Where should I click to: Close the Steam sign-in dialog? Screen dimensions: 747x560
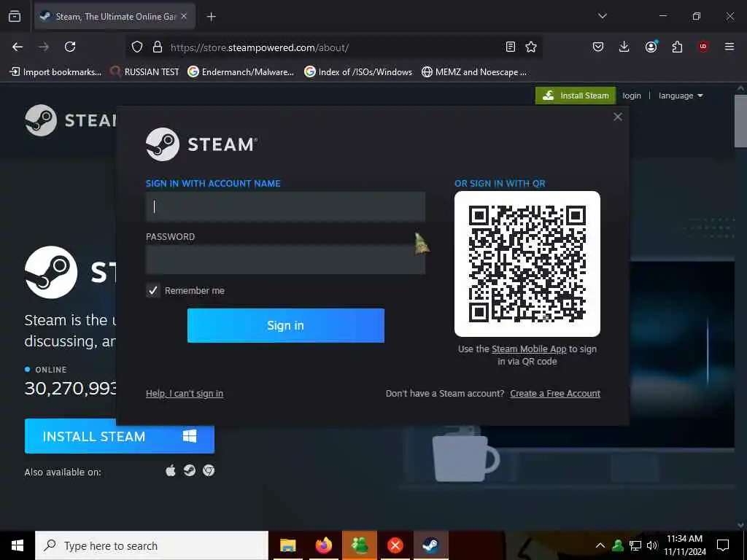617,117
